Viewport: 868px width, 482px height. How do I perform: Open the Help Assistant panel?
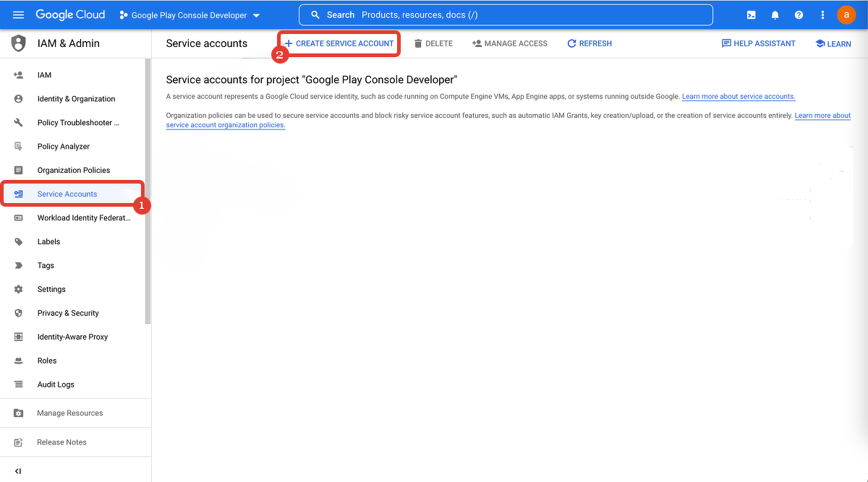click(x=758, y=43)
